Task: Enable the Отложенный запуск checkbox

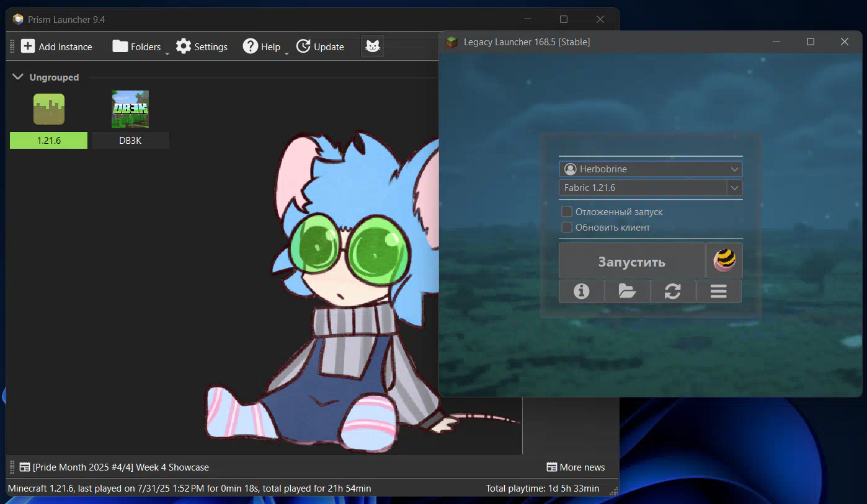Action: 567,212
